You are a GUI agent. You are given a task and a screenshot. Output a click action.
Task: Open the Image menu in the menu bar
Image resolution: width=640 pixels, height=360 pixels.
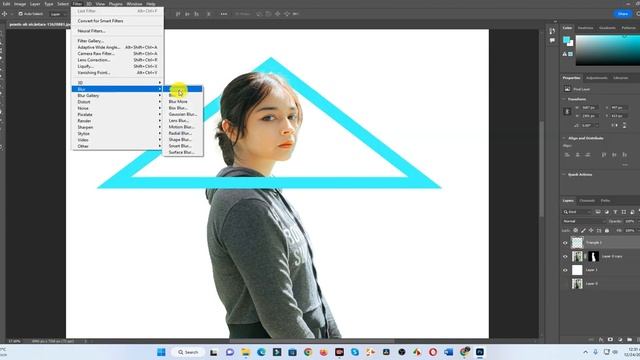point(20,4)
